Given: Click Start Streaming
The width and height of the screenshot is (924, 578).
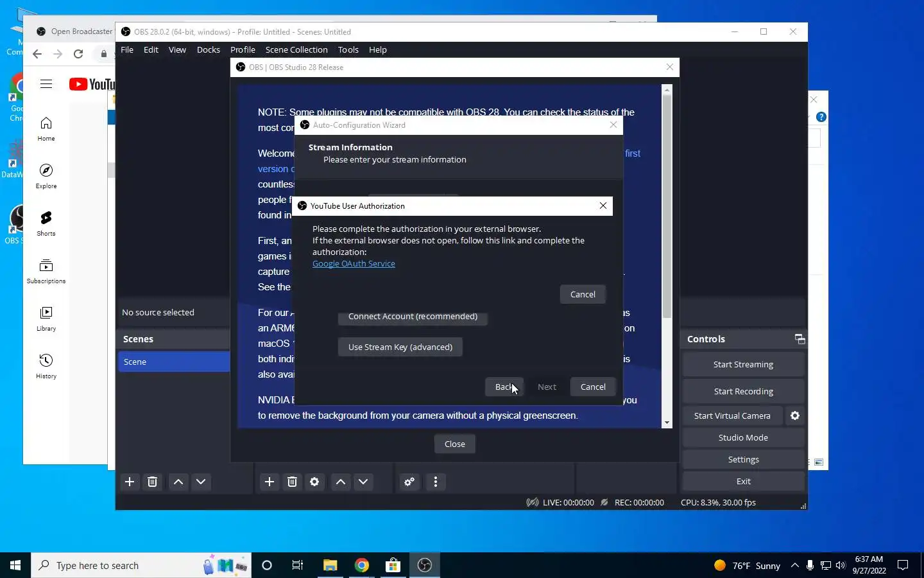Looking at the screenshot, I should click(x=743, y=364).
